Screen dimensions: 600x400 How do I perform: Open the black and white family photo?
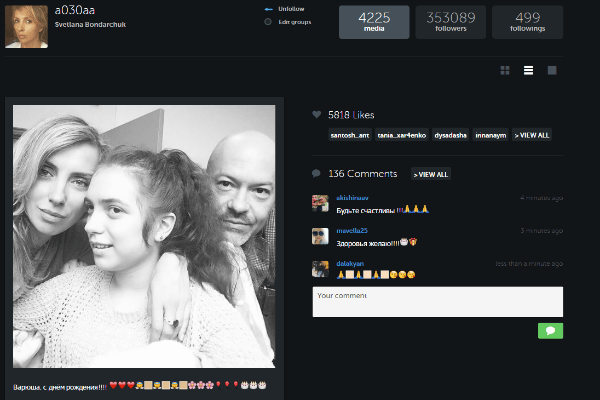144,237
